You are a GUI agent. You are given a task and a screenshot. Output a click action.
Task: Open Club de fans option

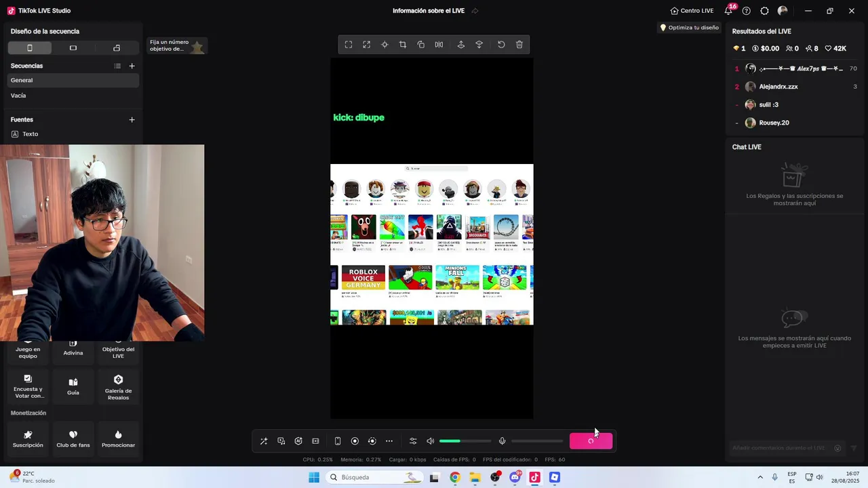pyautogui.click(x=73, y=439)
